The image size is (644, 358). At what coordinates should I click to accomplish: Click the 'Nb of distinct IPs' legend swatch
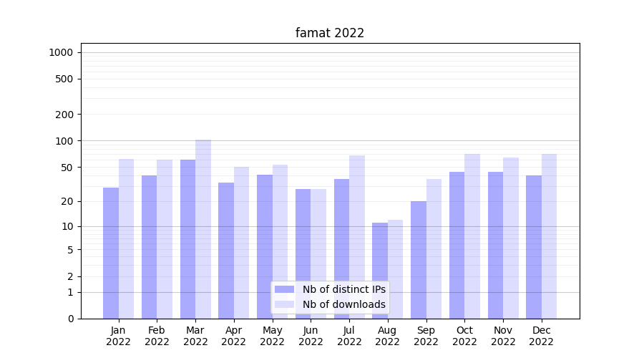click(284, 289)
